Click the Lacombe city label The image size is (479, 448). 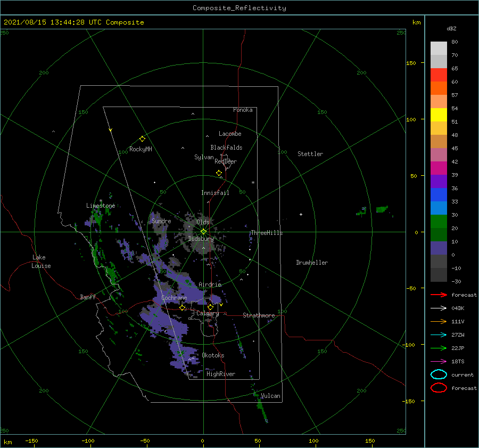230,134
